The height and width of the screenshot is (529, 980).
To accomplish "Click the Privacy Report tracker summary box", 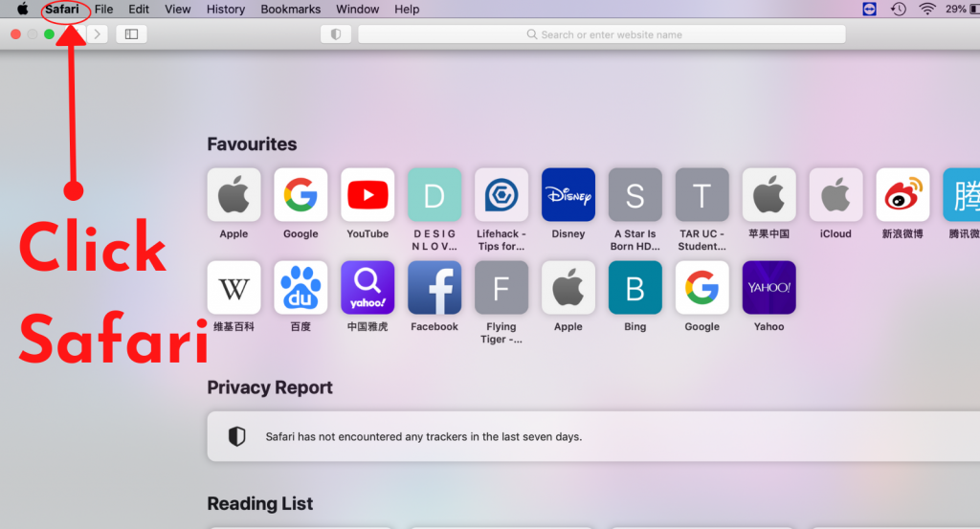I will (593, 436).
